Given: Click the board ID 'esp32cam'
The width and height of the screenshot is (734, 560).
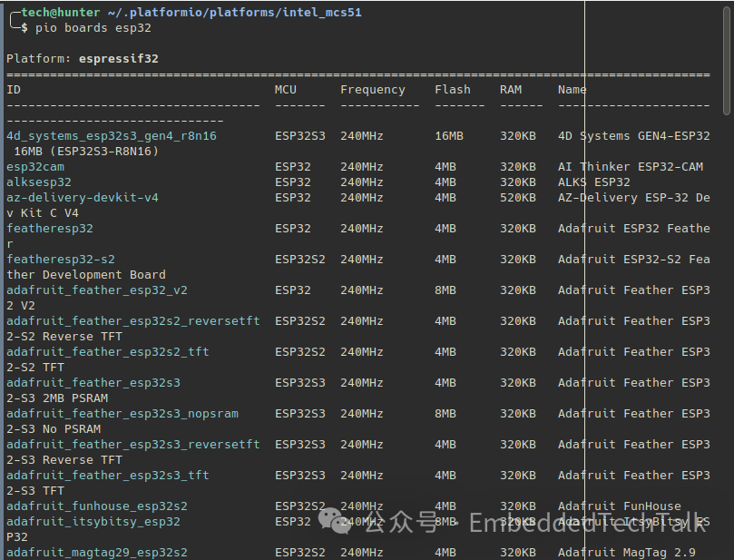Looking at the screenshot, I should click(35, 167).
